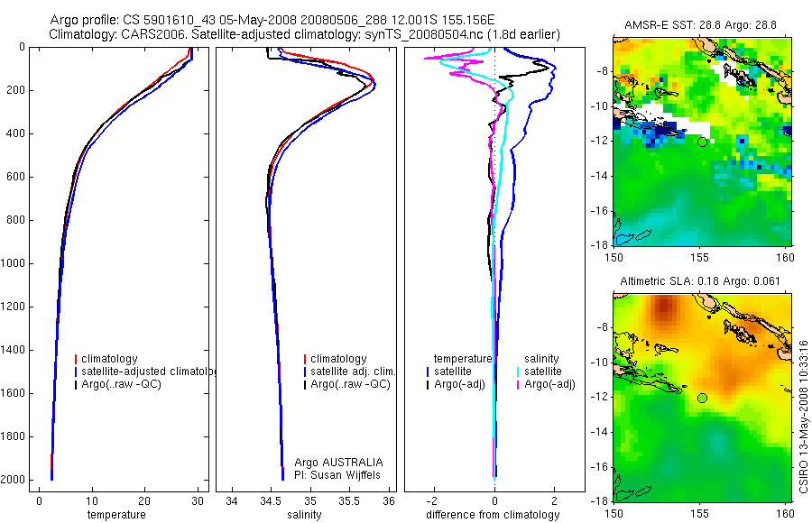Click the float position circle on the SLA map
This screenshot has width=812, height=523.
click(702, 398)
